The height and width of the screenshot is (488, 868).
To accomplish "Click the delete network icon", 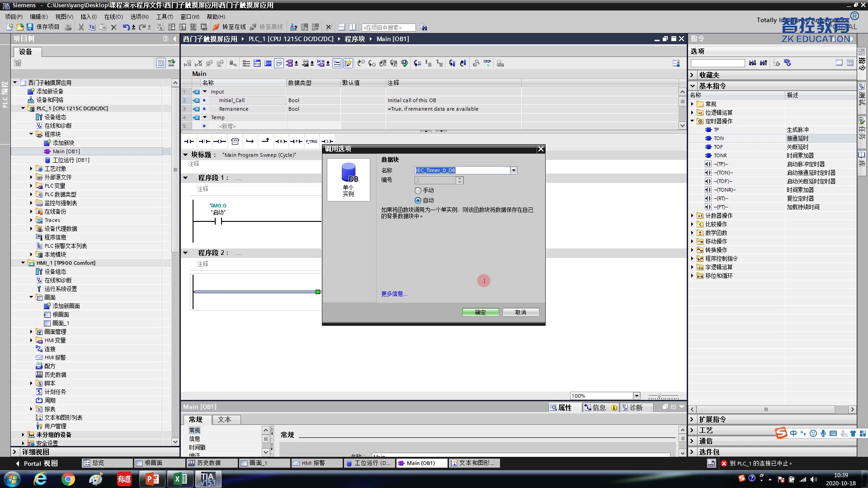I will [198, 63].
